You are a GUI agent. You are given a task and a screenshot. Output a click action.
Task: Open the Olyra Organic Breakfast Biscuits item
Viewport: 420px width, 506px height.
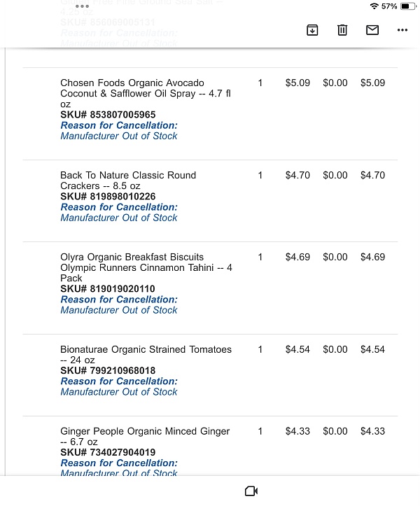146,267
